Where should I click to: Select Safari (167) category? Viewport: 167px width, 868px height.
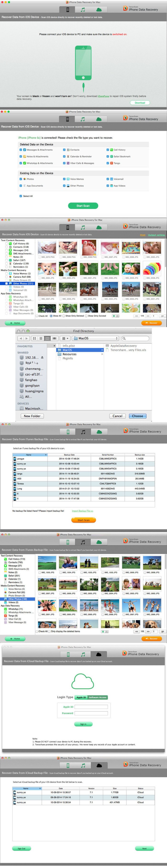pyautogui.click(x=17, y=260)
